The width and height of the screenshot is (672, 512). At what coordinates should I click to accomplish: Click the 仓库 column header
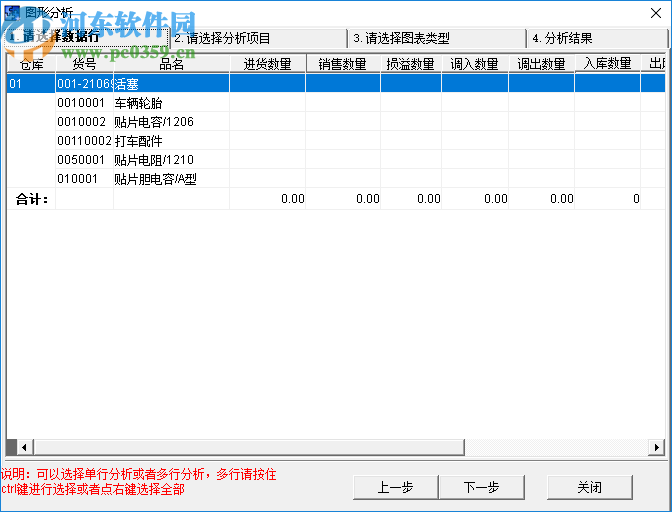(31, 64)
